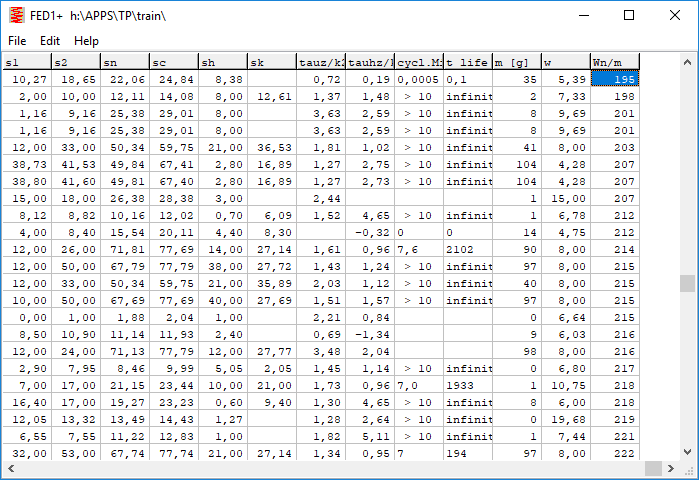The height and width of the screenshot is (480, 699).
Task: Open the Help menu
Action: [x=86, y=41]
